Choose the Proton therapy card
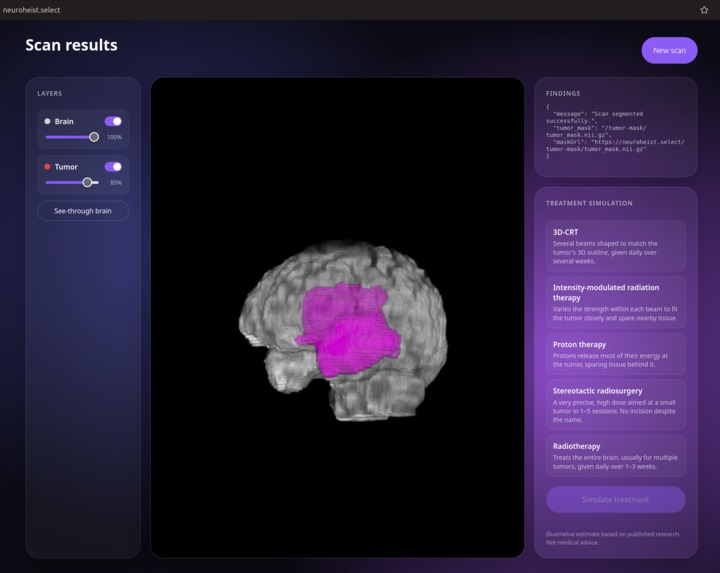 pos(616,354)
